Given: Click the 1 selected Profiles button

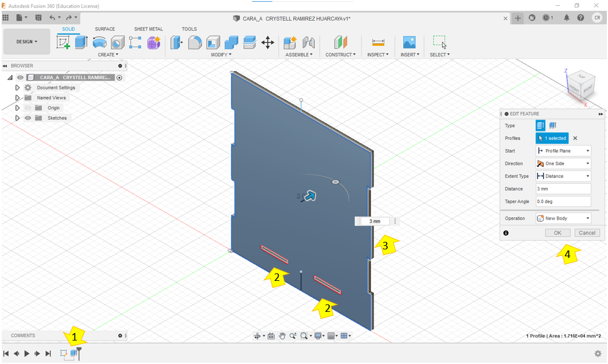Looking at the screenshot, I should pyautogui.click(x=552, y=138).
